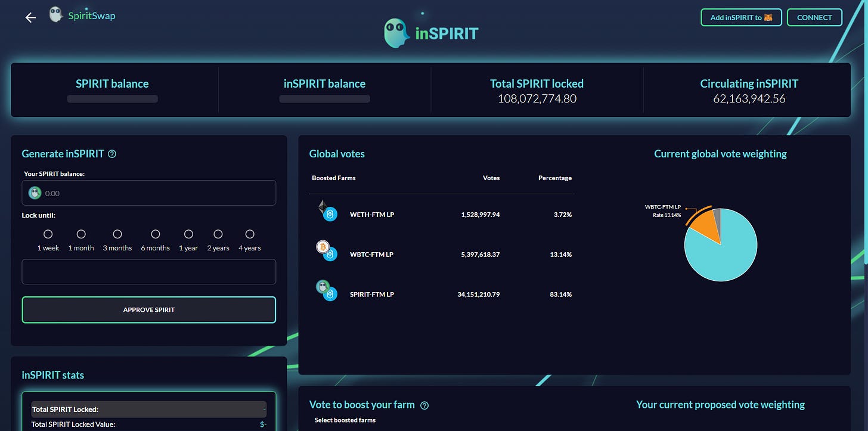Viewport: 868px width, 431px height.
Task: Click the Global votes heading
Action: coord(337,154)
